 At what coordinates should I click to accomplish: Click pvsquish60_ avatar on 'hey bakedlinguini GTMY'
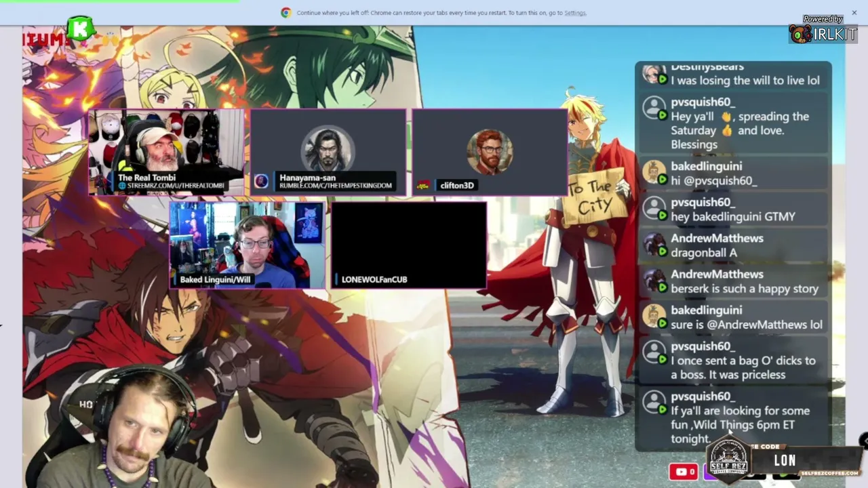click(x=654, y=207)
